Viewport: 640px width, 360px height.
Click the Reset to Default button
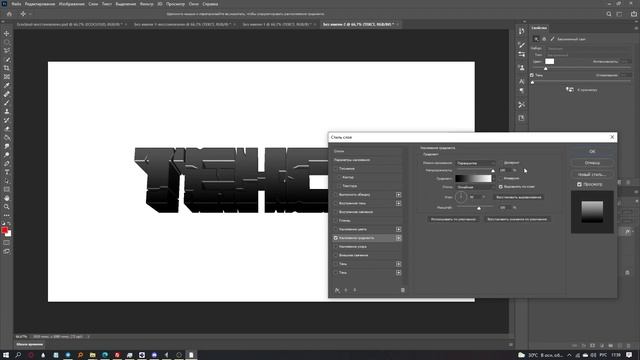518,219
